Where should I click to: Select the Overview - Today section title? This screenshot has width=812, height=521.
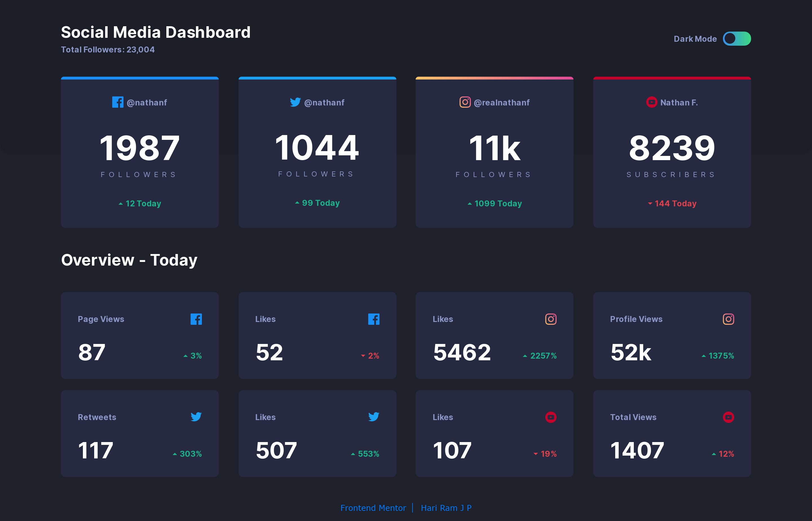tap(129, 260)
